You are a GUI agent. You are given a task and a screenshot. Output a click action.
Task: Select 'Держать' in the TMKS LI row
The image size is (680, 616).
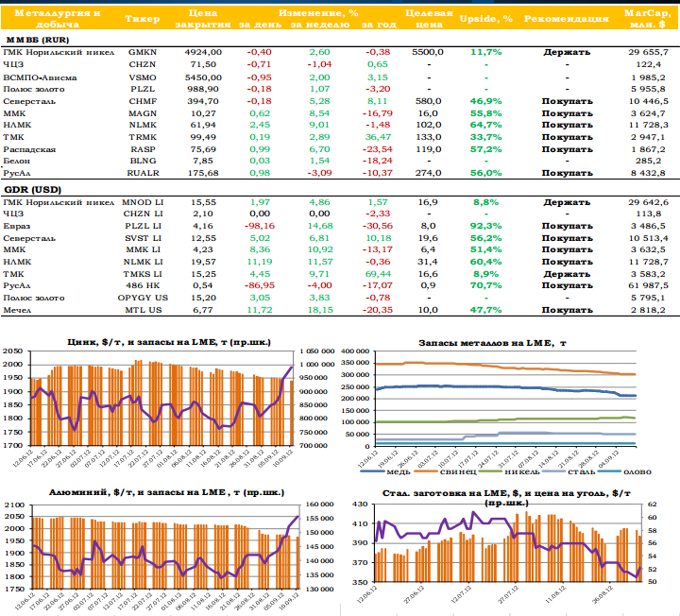point(567,274)
